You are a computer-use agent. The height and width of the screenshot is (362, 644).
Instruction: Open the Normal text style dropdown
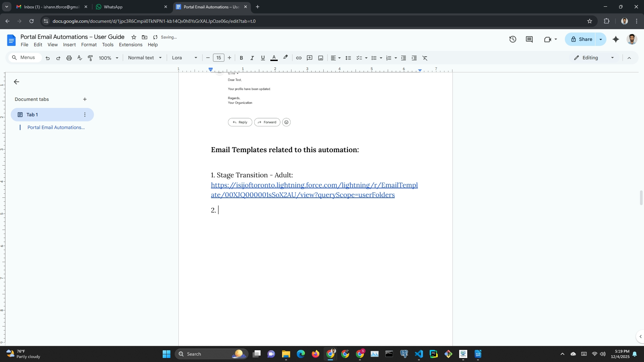pyautogui.click(x=145, y=58)
